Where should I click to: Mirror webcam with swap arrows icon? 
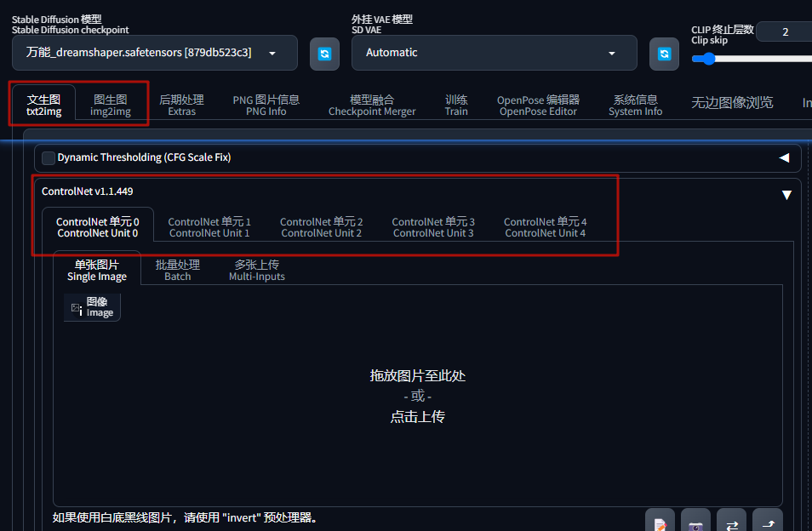click(x=731, y=522)
